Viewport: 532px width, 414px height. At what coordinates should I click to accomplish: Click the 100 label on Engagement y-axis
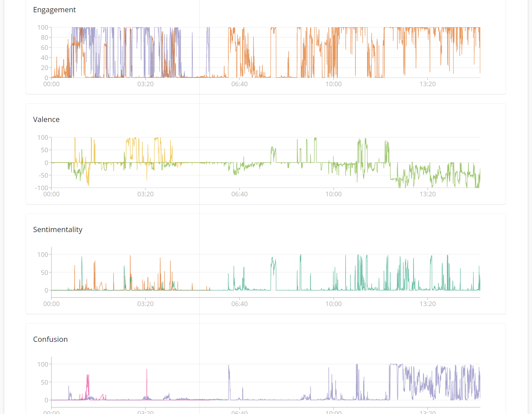click(x=43, y=28)
